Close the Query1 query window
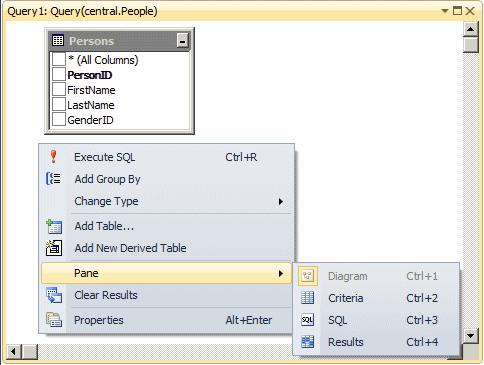The image size is (484, 365). click(x=470, y=11)
